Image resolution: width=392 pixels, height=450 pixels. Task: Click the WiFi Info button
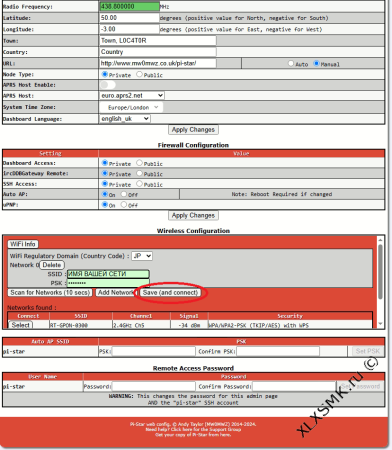click(23, 244)
